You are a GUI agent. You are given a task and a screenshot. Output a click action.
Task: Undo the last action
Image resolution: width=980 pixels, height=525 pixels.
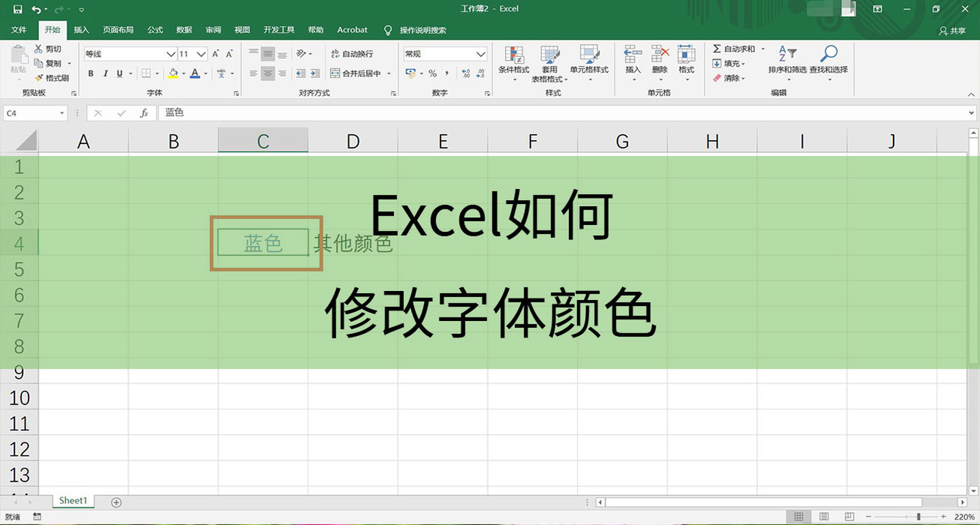(37, 10)
